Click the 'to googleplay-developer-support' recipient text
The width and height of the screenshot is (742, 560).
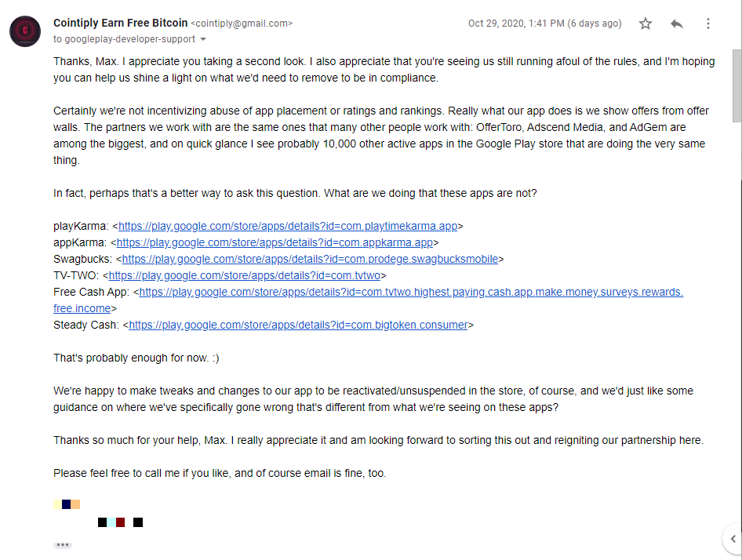click(x=124, y=39)
